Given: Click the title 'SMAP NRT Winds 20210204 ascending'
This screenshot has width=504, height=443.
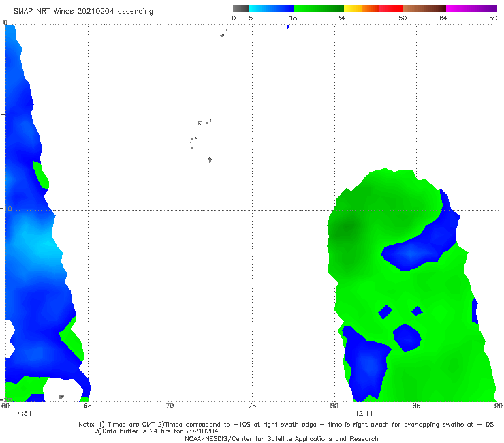Looking at the screenshot, I should (83, 12).
